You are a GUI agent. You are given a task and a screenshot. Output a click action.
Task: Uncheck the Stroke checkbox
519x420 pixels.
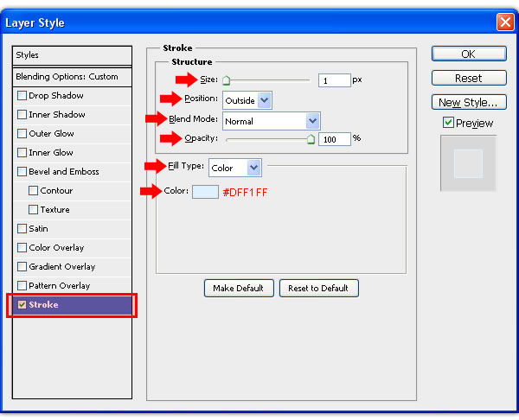[22, 305]
